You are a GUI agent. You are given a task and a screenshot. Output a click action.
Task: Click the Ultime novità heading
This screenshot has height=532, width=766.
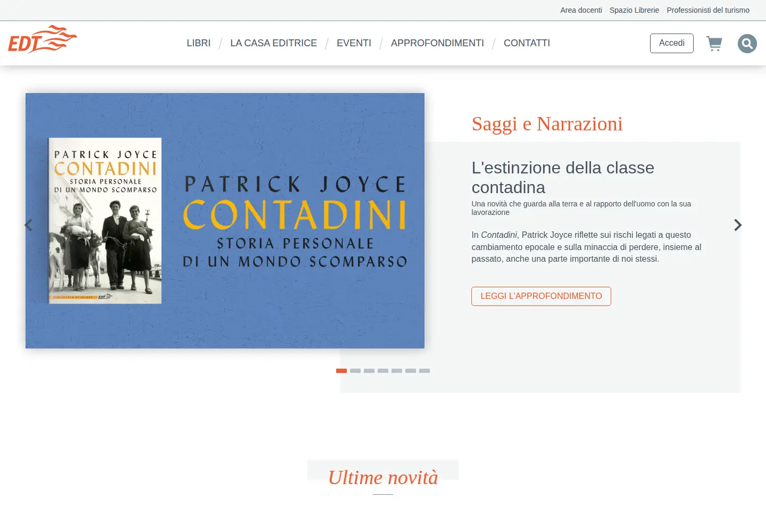[x=383, y=477]
